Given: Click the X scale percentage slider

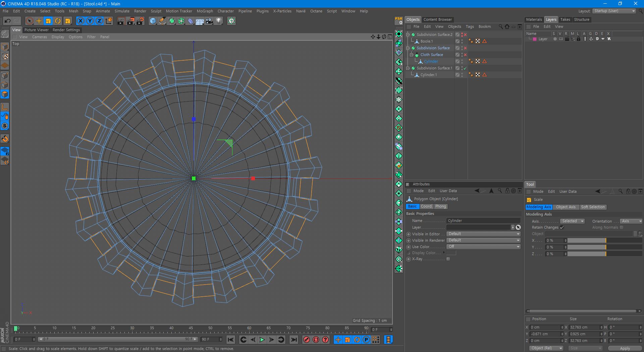Looking at the screenshot, I should 605,241.
